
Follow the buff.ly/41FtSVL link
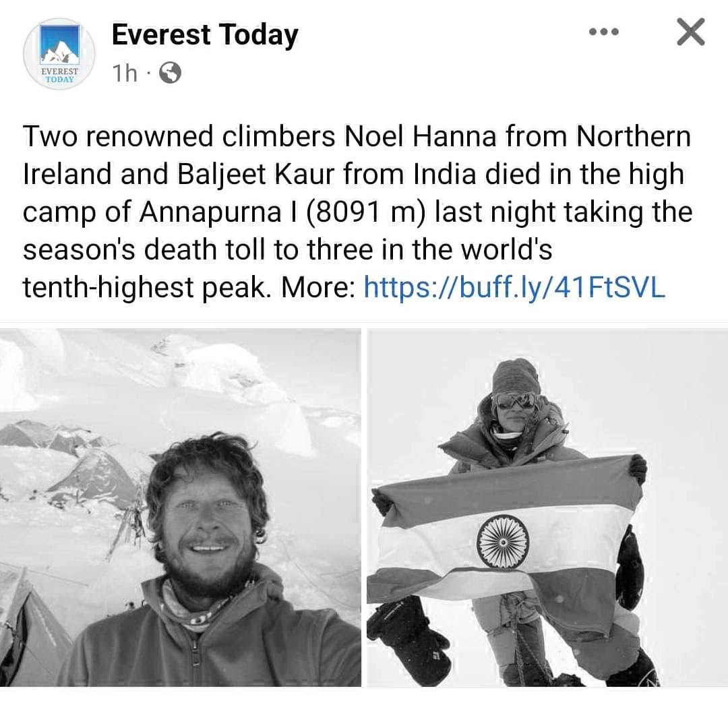(x=514, y=287)
